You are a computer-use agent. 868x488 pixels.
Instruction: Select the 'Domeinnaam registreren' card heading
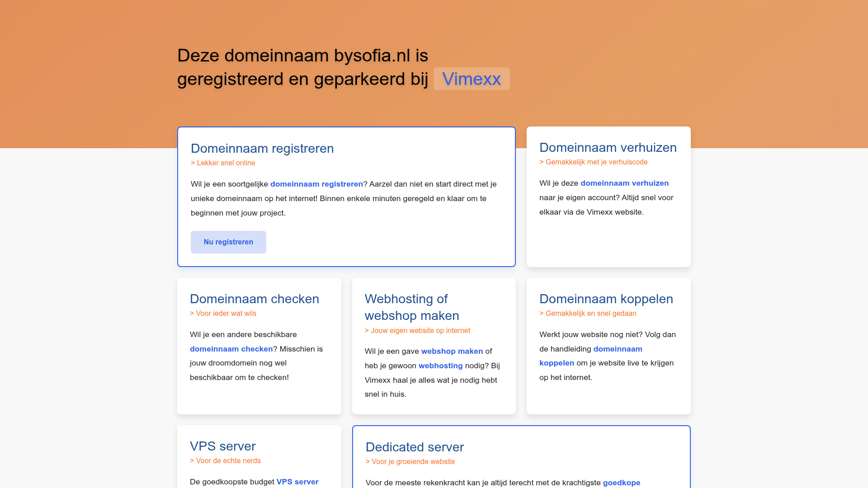[262, 148]
